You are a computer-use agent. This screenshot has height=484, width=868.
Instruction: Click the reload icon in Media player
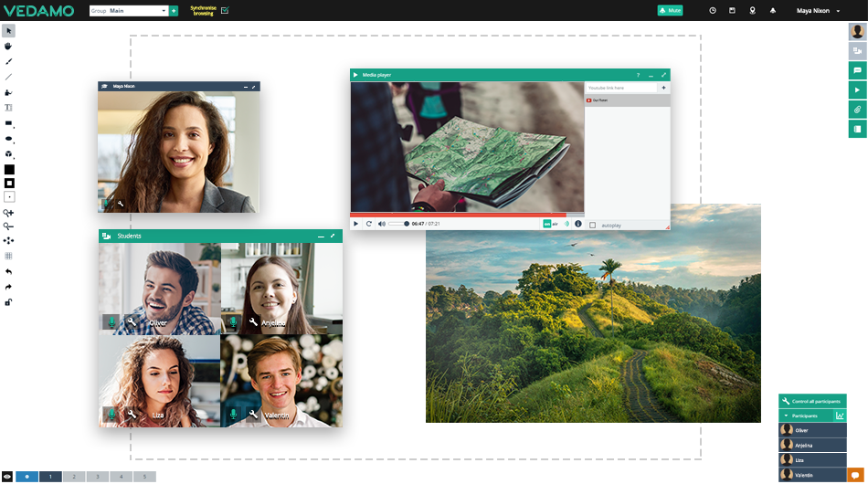point(369,224)
